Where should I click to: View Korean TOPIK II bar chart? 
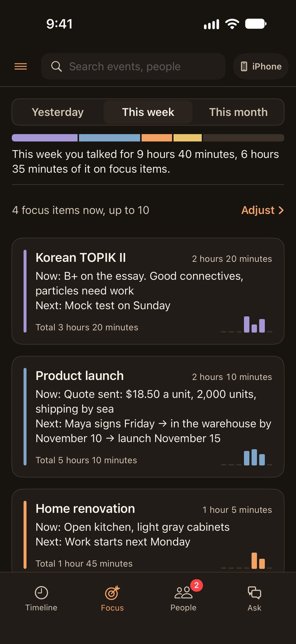coord(247,324)
